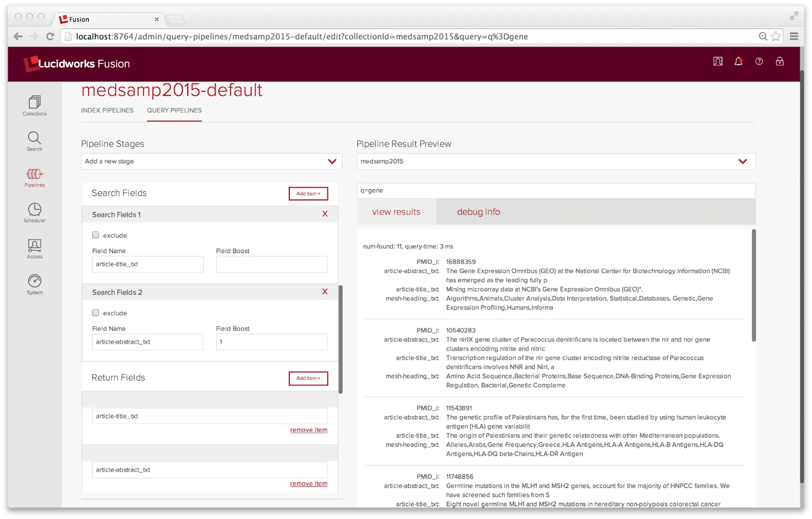
Task: Remove Search Fields 1 with X
Action: tap(325, 214)
